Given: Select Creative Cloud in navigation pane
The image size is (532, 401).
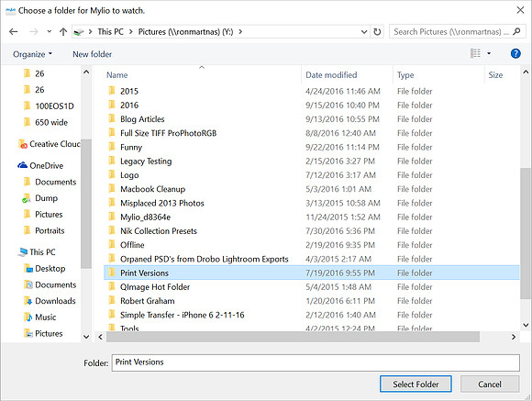Looking at the screenshot, I should [54, 144].
